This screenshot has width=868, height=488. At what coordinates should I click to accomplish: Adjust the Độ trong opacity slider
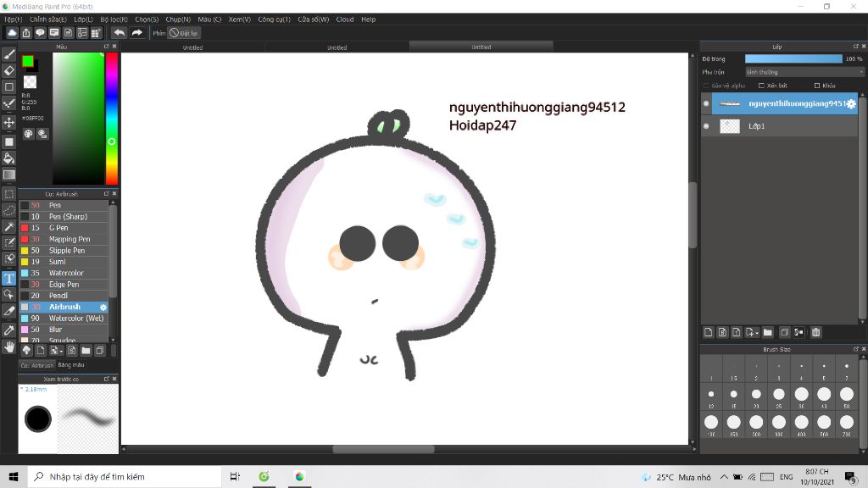793,58
